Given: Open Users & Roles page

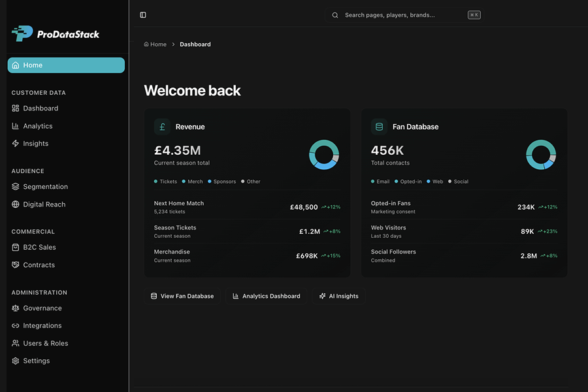Looking at the screenshot, I should 45,343.
